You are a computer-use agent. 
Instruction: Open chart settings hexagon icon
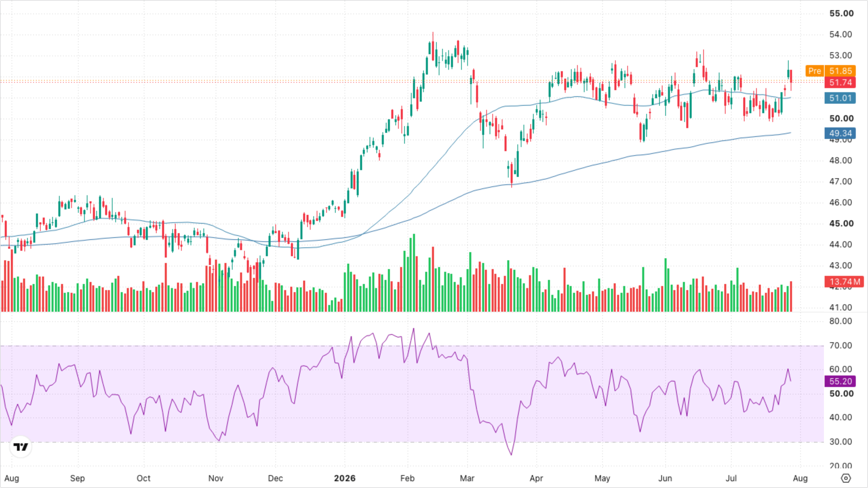(846, 478)
